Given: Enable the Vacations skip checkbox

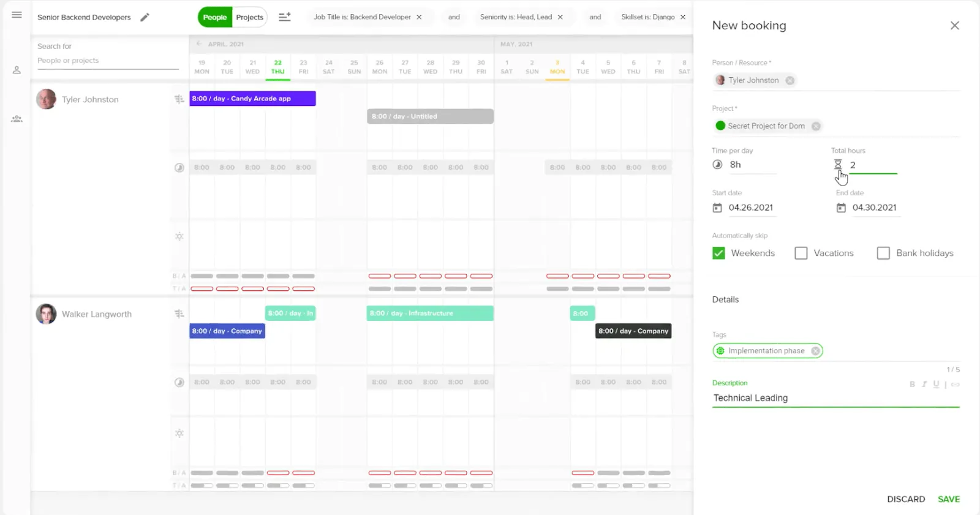Looking at the screenshot, I should tap(801, 253).
